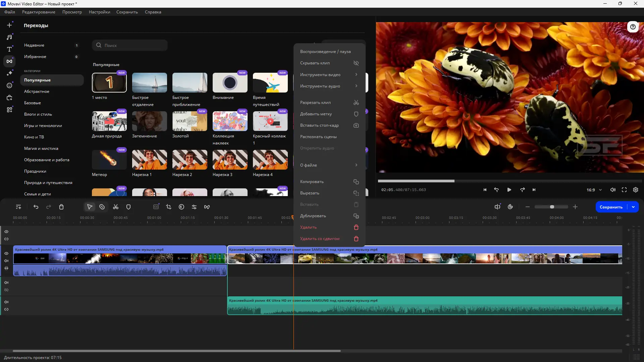Select the Titles tool in sidebar
The height and width of the screenshot is (362, 644).
pos(9,49)
